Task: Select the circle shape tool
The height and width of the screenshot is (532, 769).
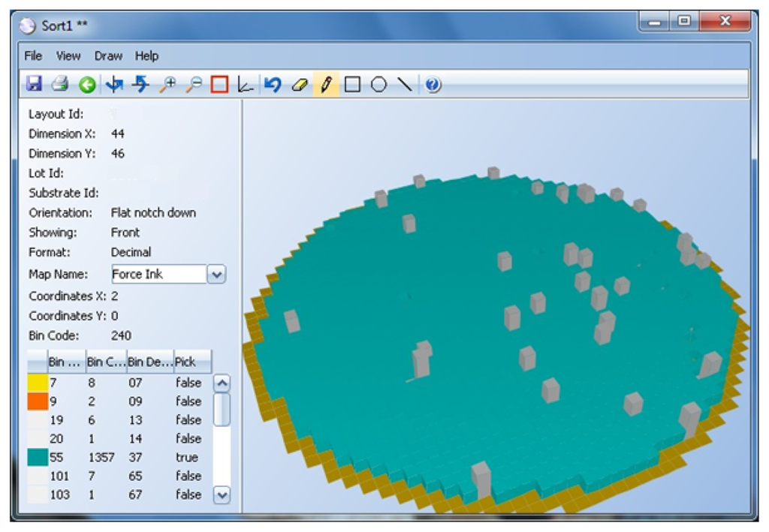Action: [378, 85]
